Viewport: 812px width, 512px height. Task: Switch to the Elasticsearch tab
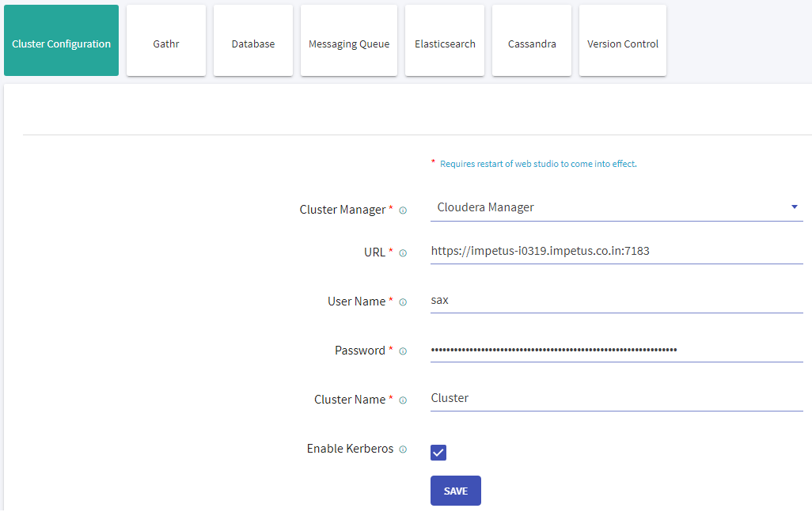click(445, 40)
